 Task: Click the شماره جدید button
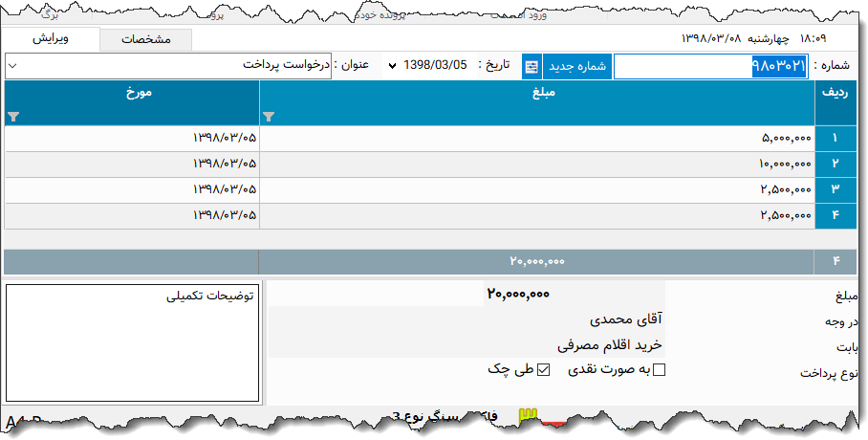click(577, 67)
